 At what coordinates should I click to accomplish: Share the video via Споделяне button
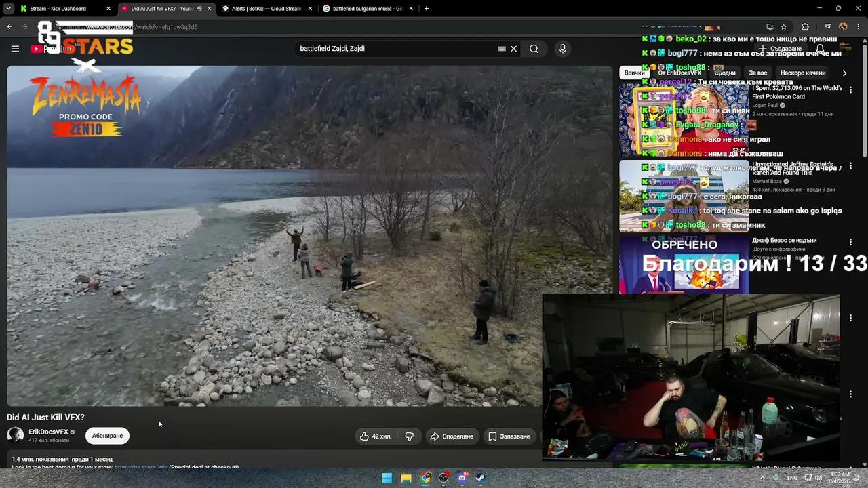[x=452, y=436]
